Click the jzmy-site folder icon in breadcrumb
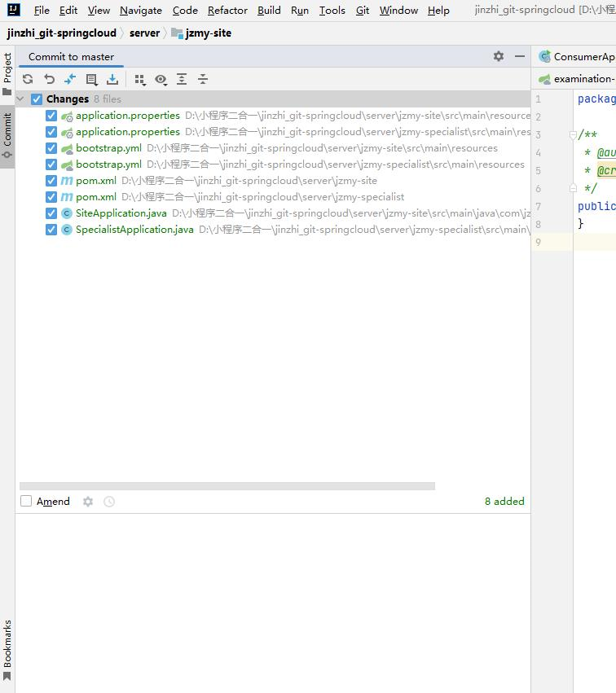Image resolution: width=616 pixels, height=693 pixels. pyautogui.click(x=178, y=33)
